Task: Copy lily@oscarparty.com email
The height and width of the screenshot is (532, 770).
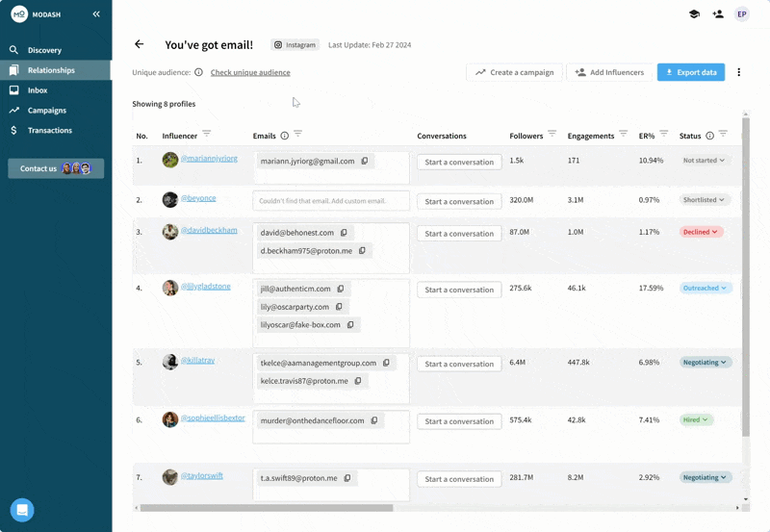Action: coord(340,307)
